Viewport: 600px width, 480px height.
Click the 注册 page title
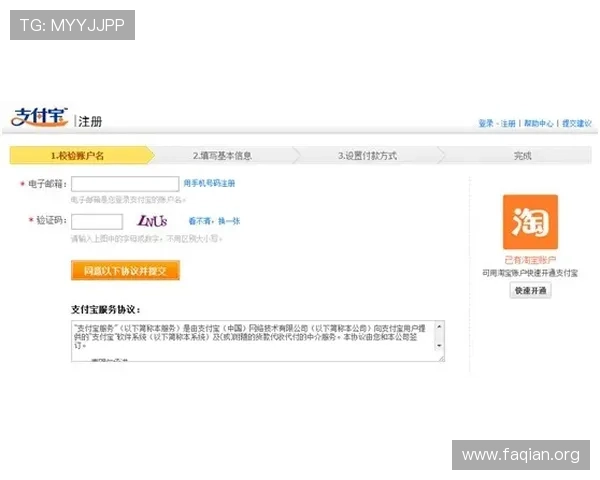[x=90, y=121]
